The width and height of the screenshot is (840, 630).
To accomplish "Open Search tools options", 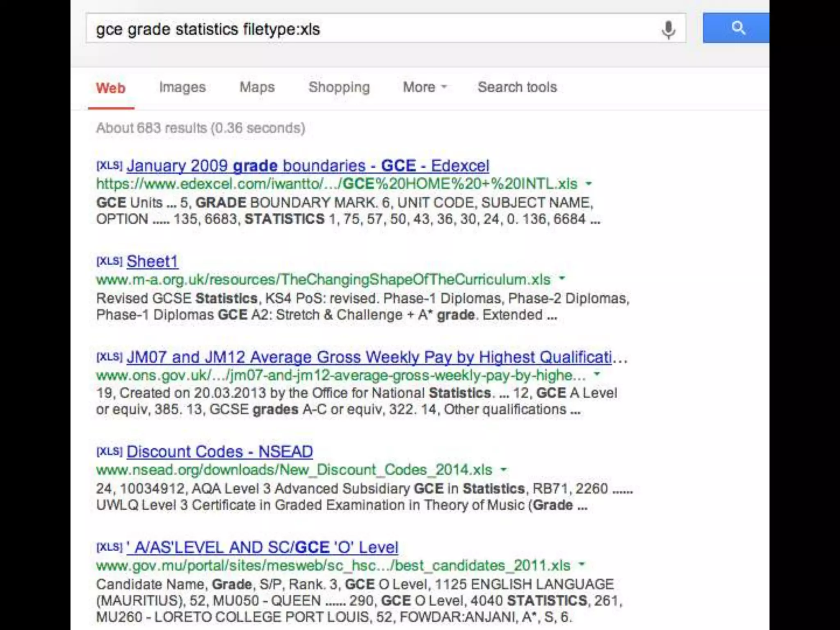I will pos(517,87).
